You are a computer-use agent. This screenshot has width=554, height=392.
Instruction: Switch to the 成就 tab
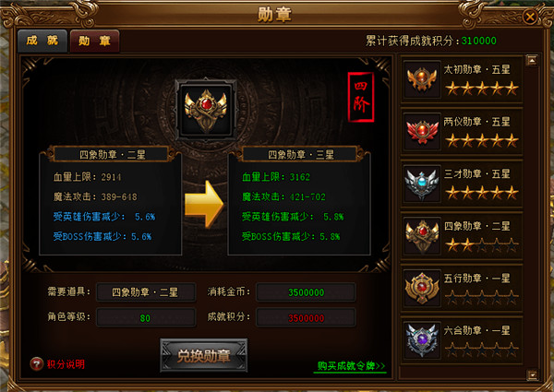coord(42,41)
